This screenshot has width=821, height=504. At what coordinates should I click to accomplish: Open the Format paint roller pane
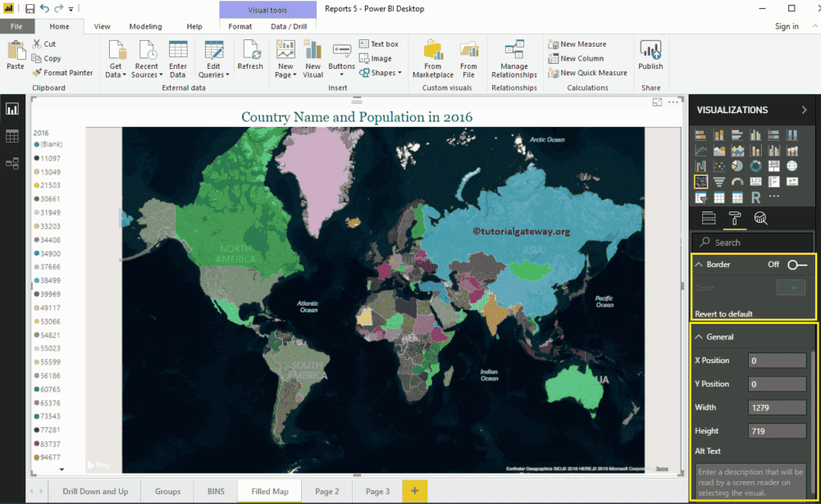[x=735, y=217]
